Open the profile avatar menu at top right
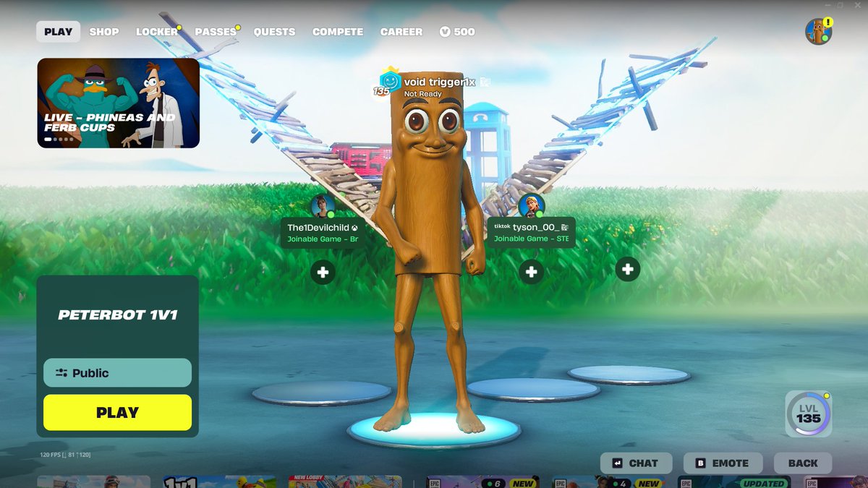This screenshot has width=868, height=488. (x=819, y=32)
